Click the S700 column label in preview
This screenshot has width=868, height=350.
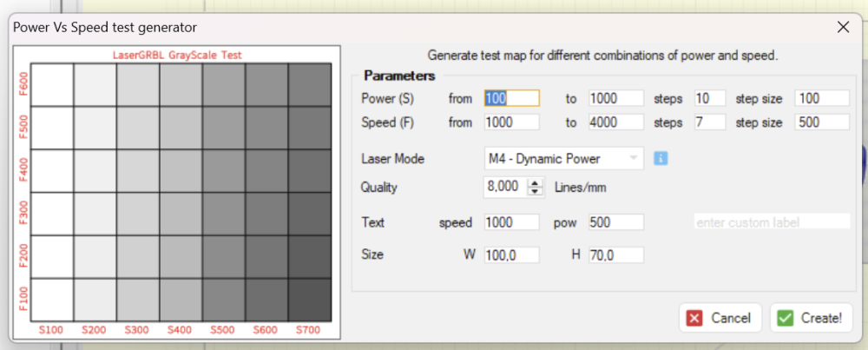(308, 330)
